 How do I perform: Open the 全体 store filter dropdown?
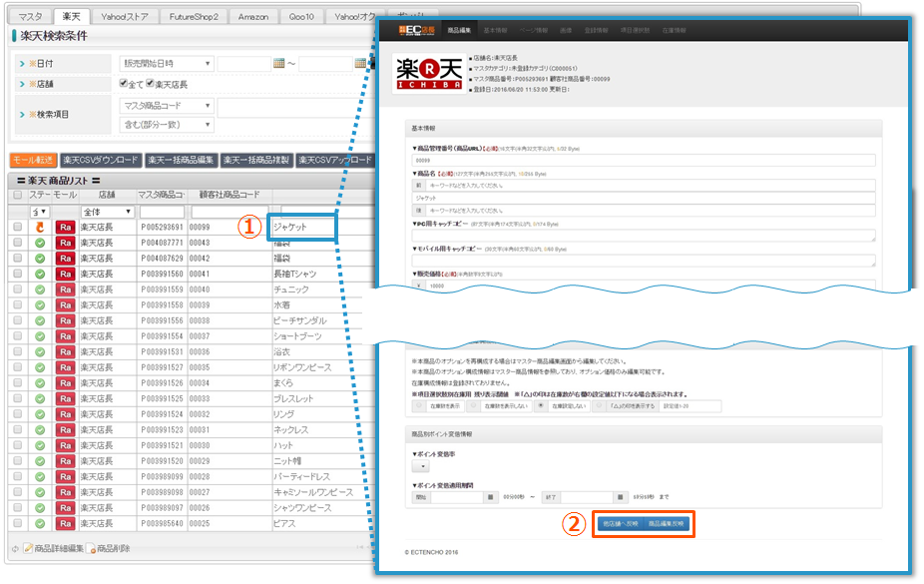(x=107, y=212)
